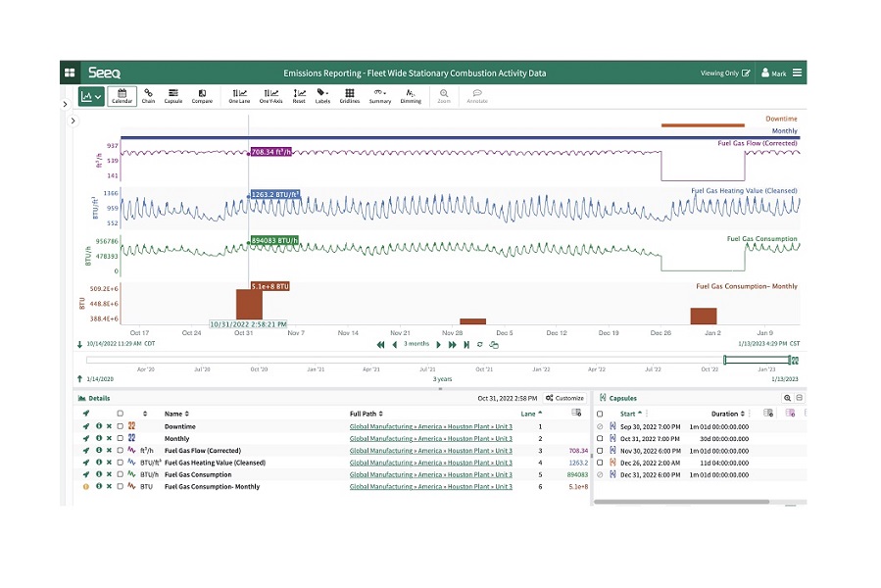Switch to Capsule time view
The height and width of the screenshot is (588, 881).
click(x=173, y=96)
